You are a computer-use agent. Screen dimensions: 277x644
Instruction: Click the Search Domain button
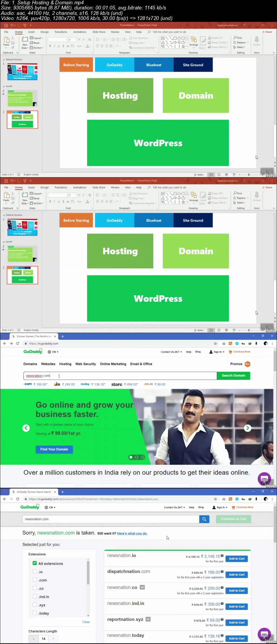click(233, 376)
